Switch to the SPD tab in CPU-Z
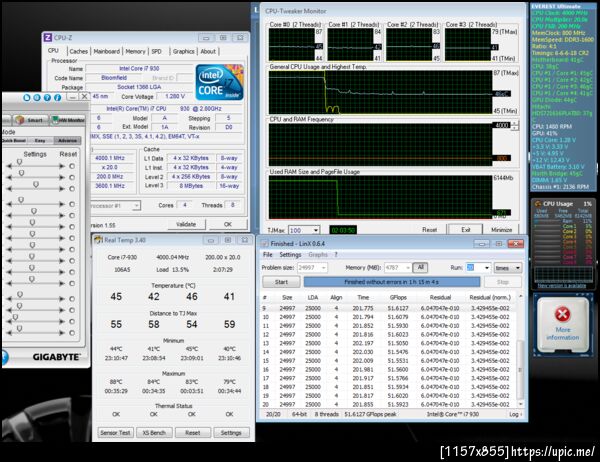The width and height of the screenshot is (600, 462). pyautogui.click(x=157, y=51)
